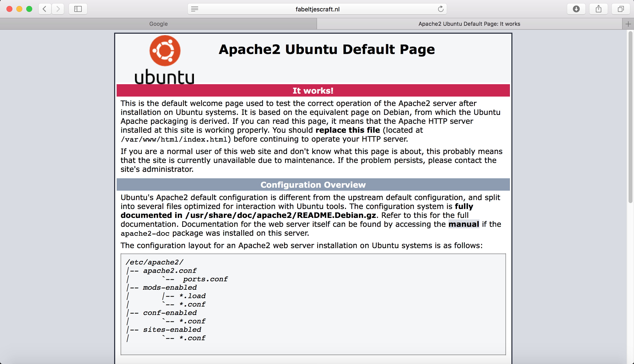Screen dimensions: 634x364
Task: Click the green fullscreen window button
Action: (29, 9)
